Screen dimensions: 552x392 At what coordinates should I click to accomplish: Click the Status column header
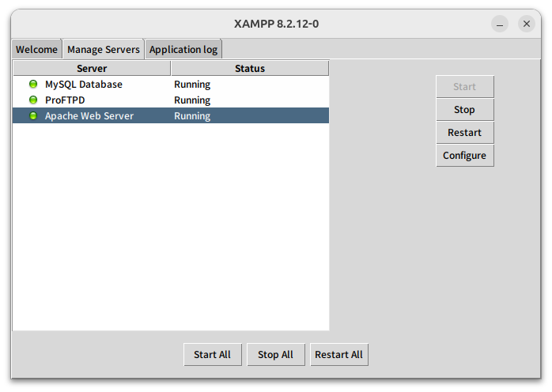click(x=249, y=69)
